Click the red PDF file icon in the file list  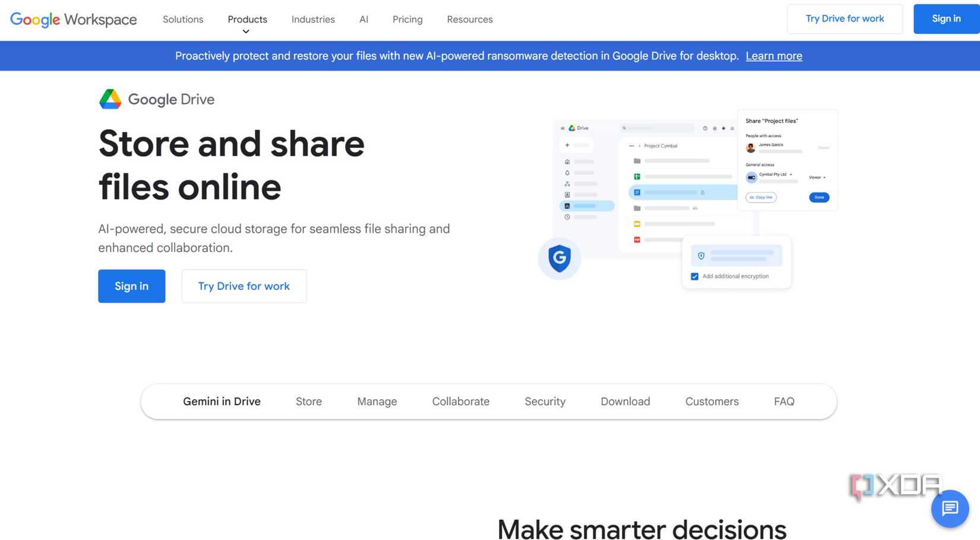637,239
